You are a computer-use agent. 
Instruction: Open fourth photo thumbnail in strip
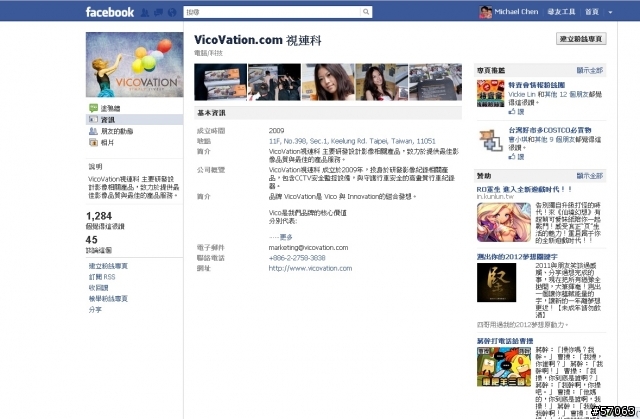click(382, 82)
